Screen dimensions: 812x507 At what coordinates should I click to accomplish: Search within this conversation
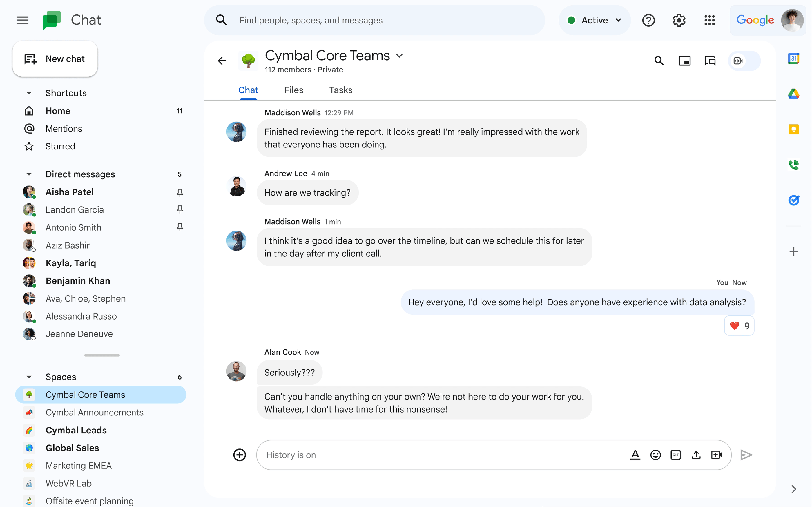[659, 61]
